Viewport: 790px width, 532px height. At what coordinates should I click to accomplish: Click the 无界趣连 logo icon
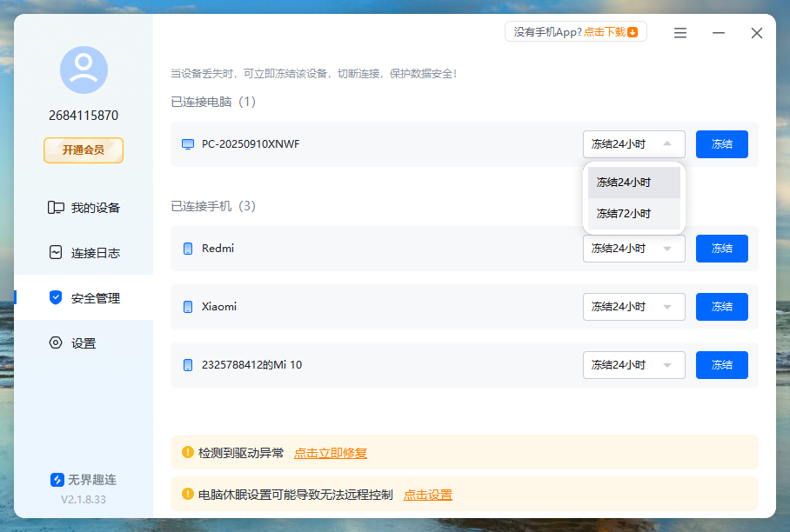[x=57, y=479]
